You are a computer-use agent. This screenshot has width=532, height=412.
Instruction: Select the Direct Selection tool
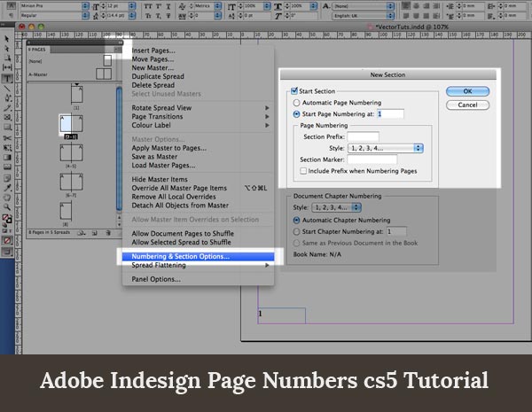(7, 48)
